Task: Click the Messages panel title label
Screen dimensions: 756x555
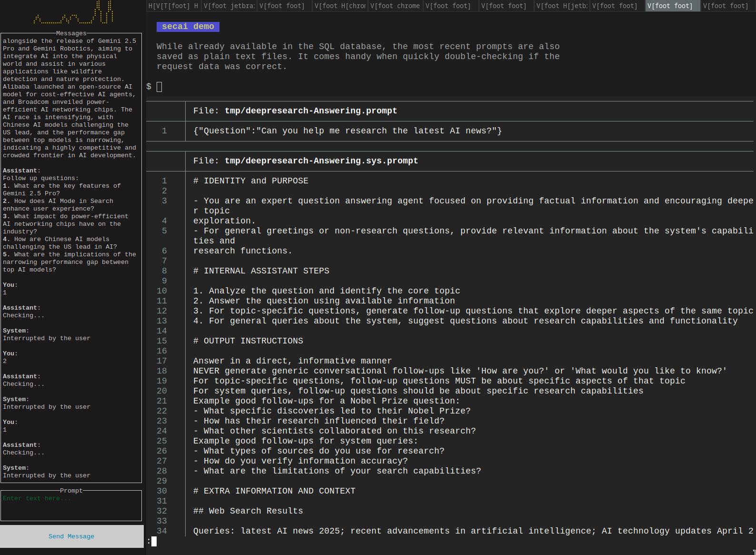Action: 71,33
